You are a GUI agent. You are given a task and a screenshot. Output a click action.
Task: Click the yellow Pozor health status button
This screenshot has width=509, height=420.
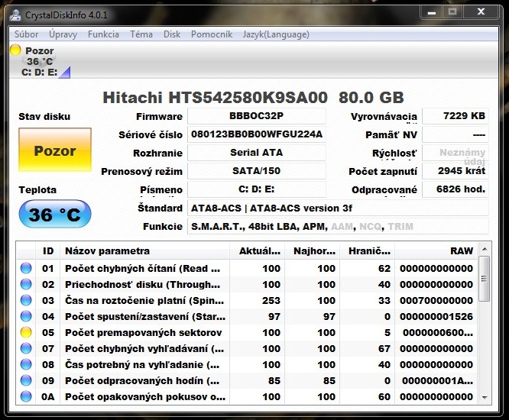tap(55, 150)
